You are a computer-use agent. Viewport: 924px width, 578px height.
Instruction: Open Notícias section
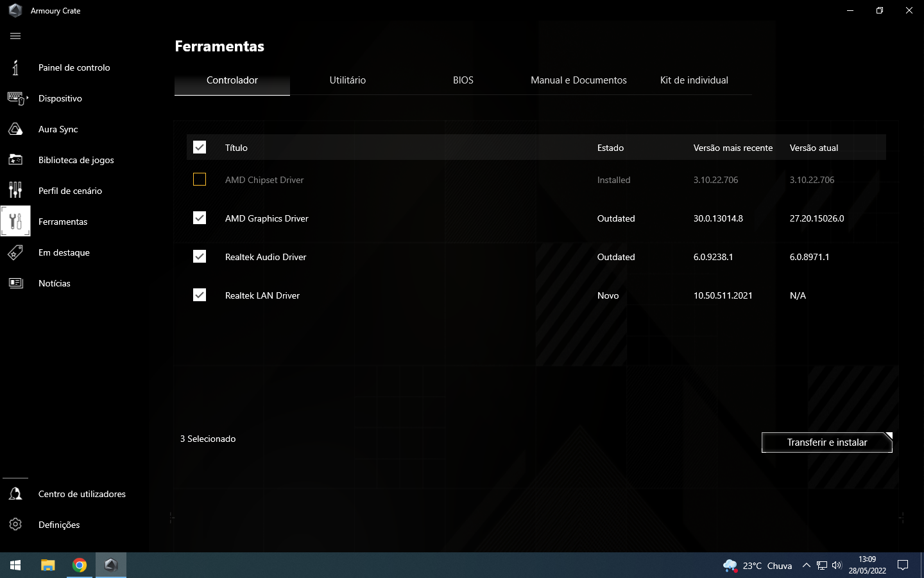coord(55,283)
